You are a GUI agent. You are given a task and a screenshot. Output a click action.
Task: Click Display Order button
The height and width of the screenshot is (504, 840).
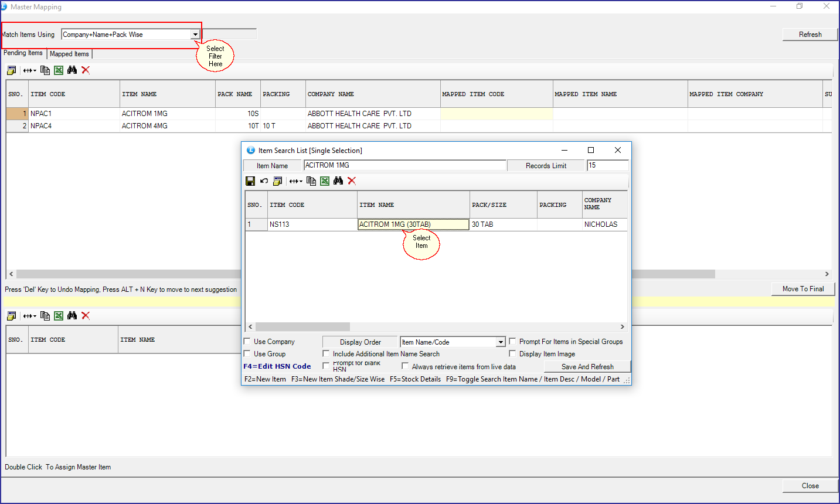click(x=360, y=342)
